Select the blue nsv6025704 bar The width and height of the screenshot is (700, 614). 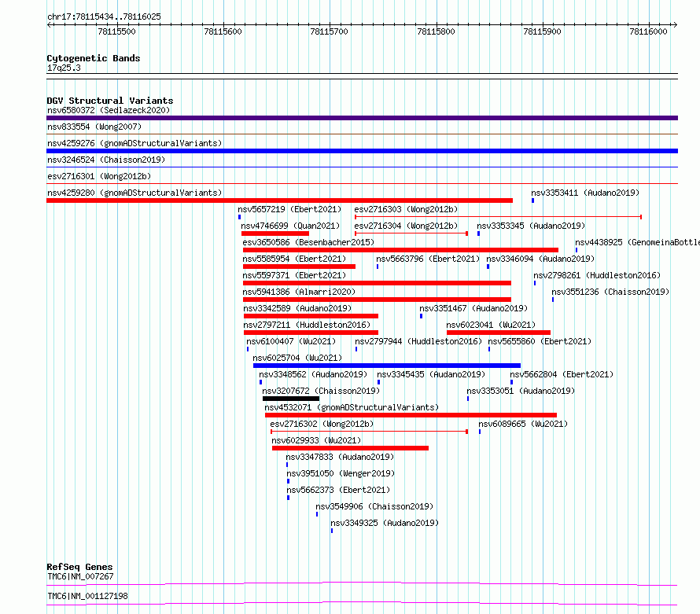pos(387,366)
